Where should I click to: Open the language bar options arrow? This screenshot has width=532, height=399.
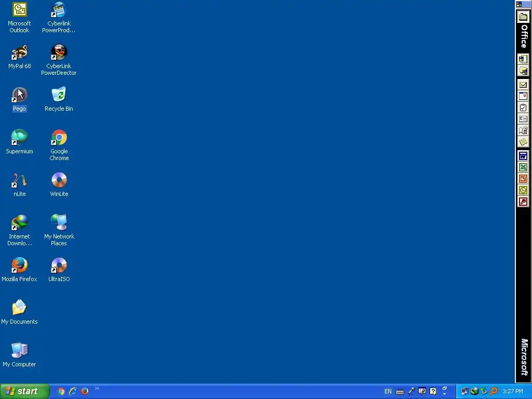pos(445,394)
